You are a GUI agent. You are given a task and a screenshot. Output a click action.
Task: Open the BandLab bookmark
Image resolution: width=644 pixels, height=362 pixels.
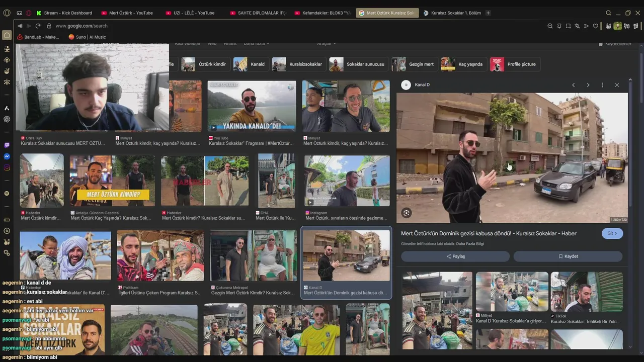38,37
